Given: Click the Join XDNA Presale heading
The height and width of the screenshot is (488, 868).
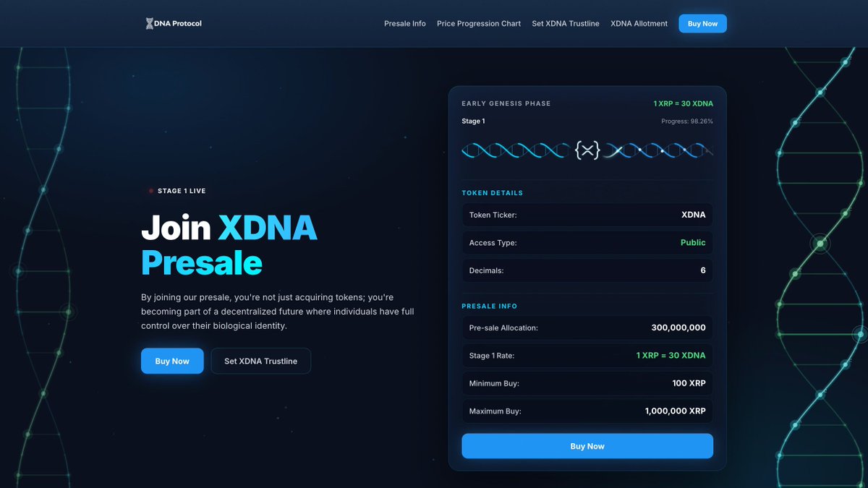Looking at the screenshot, I should click(229, 246).
